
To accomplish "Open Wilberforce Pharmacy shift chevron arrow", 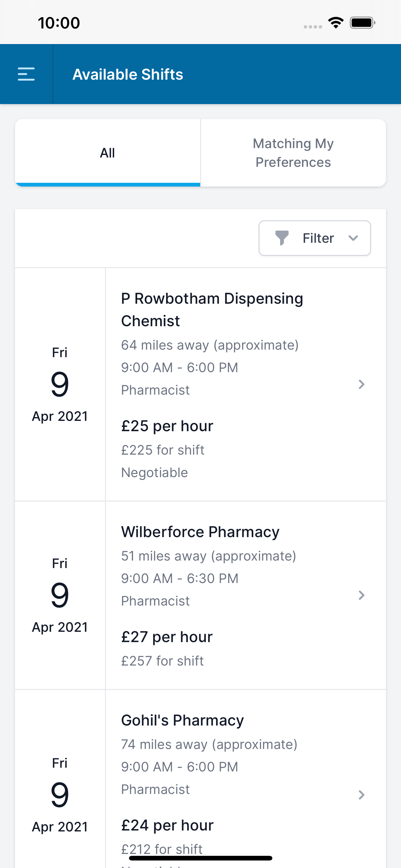I will [361, 595].
